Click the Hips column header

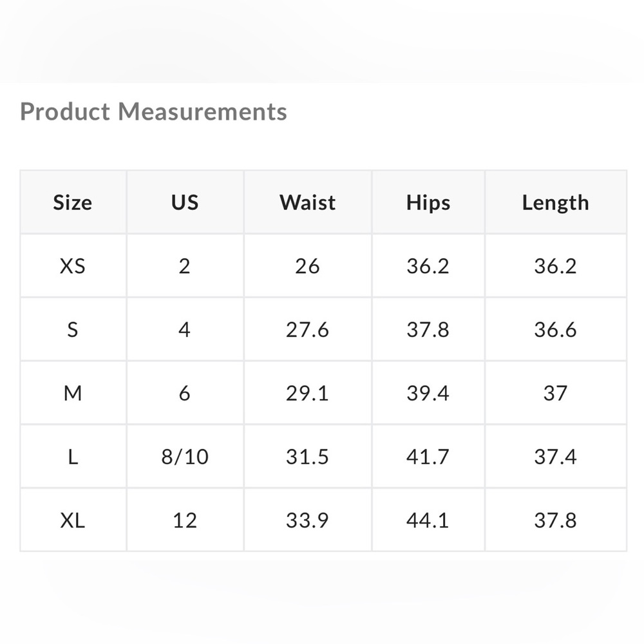[x=428, y=203]
